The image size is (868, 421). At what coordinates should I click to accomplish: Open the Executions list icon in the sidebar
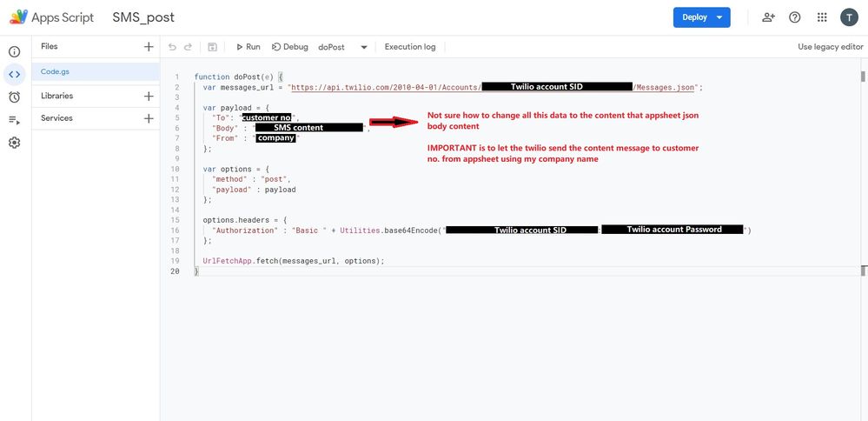tap(15, 120)
